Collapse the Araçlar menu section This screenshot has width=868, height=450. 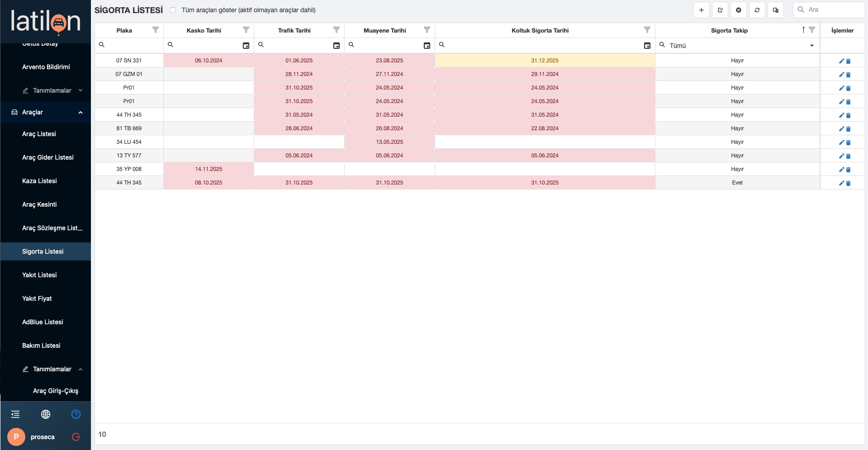(x=81, y=113)
